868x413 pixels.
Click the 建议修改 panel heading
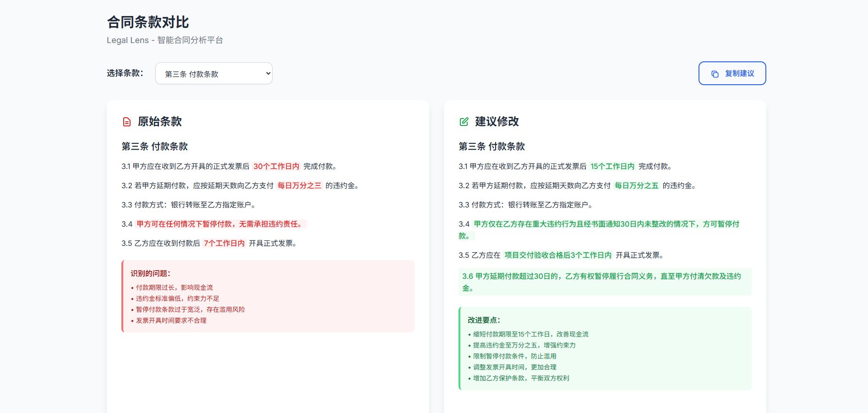tap(497, 122)
